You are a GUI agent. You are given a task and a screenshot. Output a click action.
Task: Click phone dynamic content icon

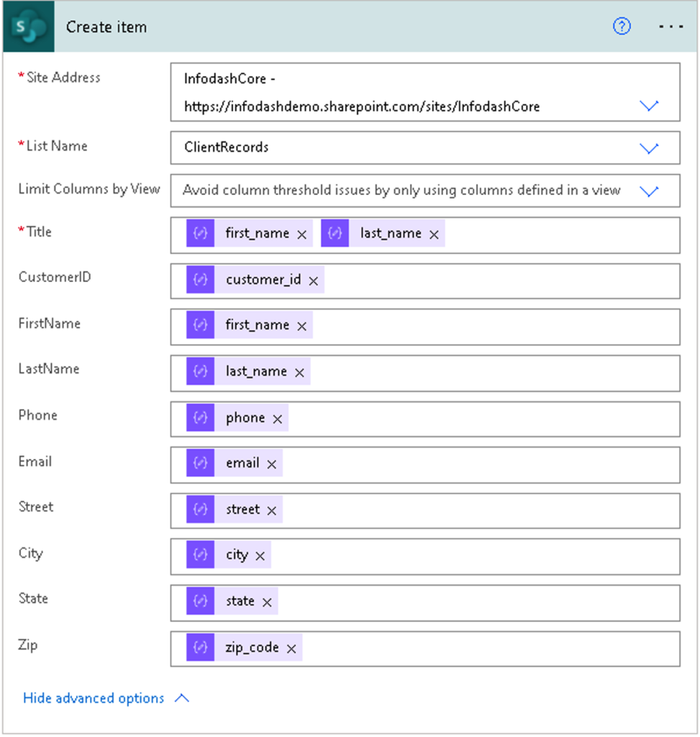click(201, 417)
